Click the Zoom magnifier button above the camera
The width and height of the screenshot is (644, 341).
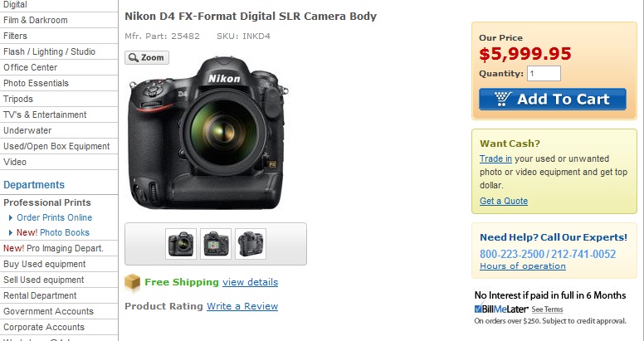point(147,57)
